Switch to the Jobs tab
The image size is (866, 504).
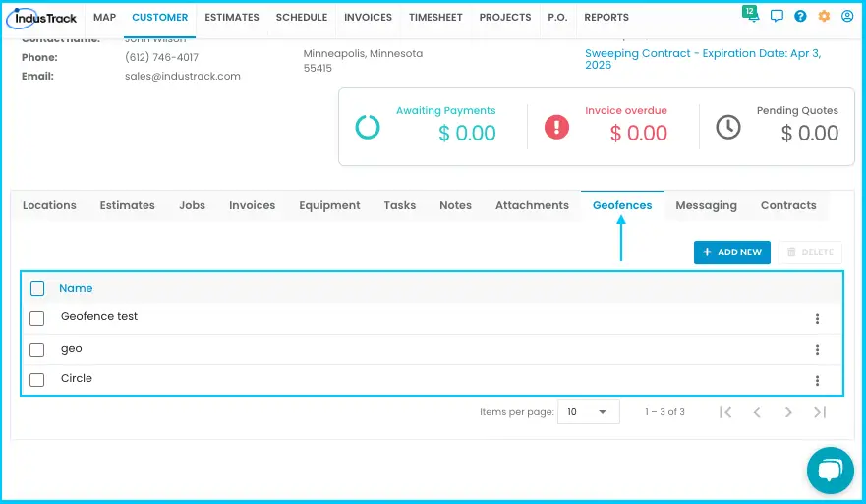192,205
